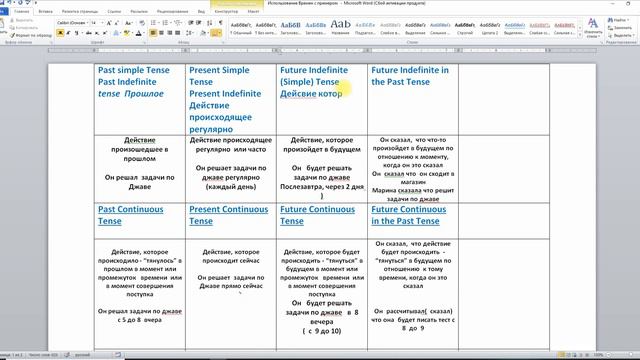Open the font name combo box

tap(72, 23)
